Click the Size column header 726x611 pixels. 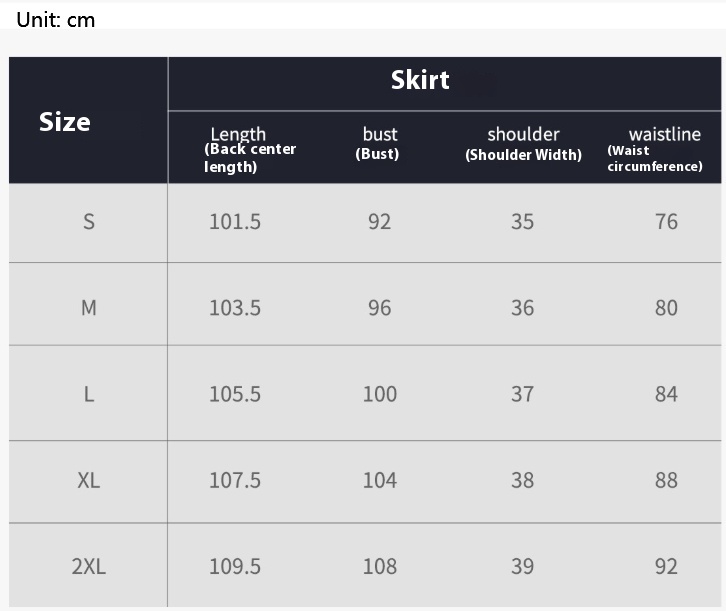[65, 122]
